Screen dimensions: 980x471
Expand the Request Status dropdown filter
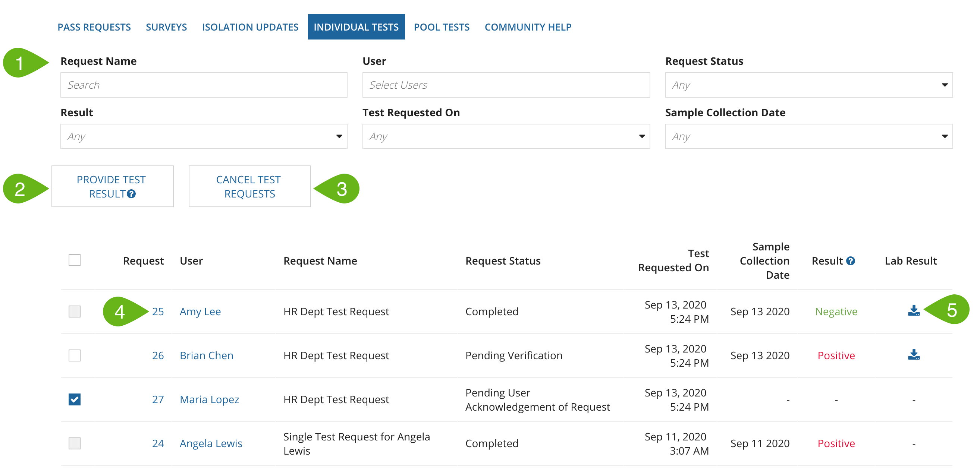click(x=944, y=84)
